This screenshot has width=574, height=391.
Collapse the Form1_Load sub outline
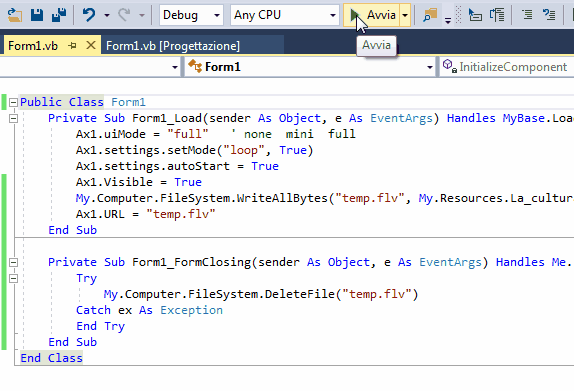click(x=13, y=118)
